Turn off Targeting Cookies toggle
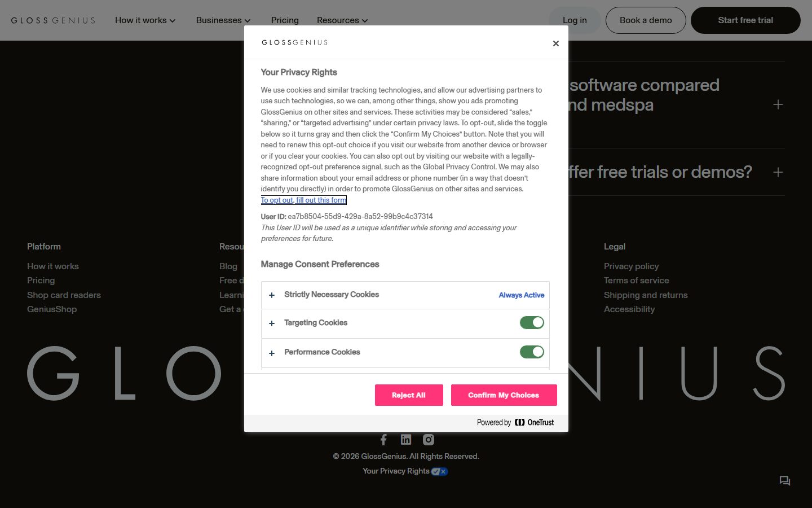This screenshot has width=812, height=508. click(x=532, y=322)
